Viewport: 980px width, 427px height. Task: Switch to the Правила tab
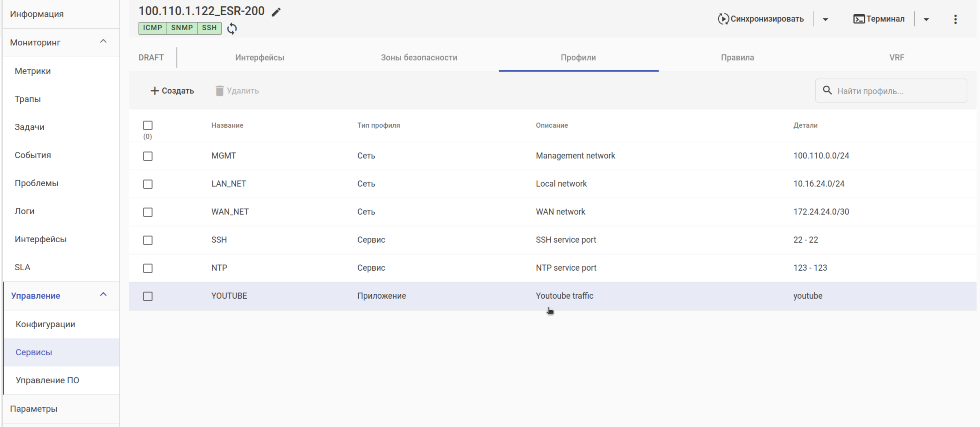pyautogui.click(x=737, y=58)
